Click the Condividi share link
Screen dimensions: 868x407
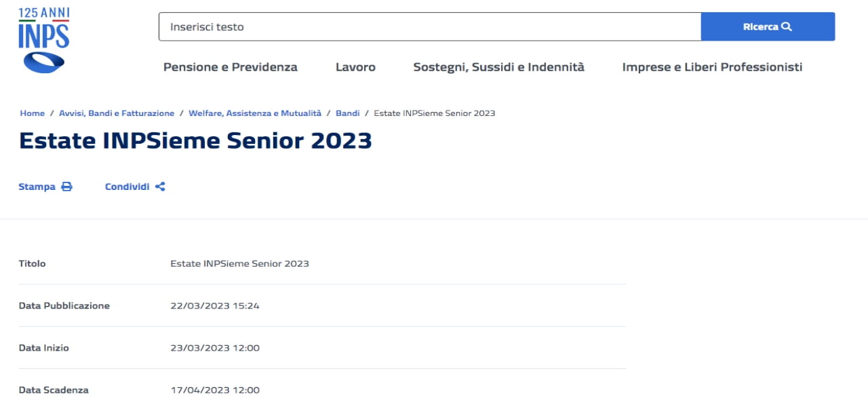127,187
